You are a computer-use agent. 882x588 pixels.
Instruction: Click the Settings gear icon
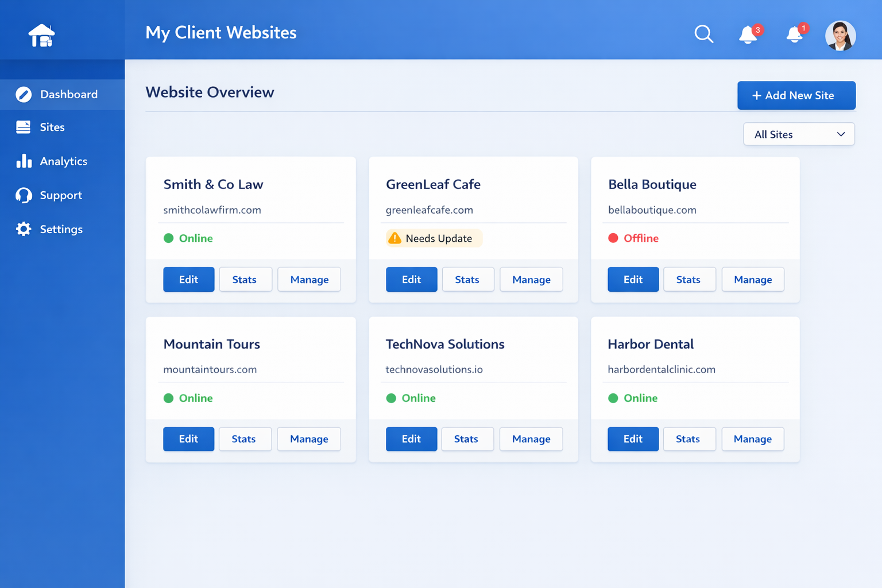coord(24,229)
